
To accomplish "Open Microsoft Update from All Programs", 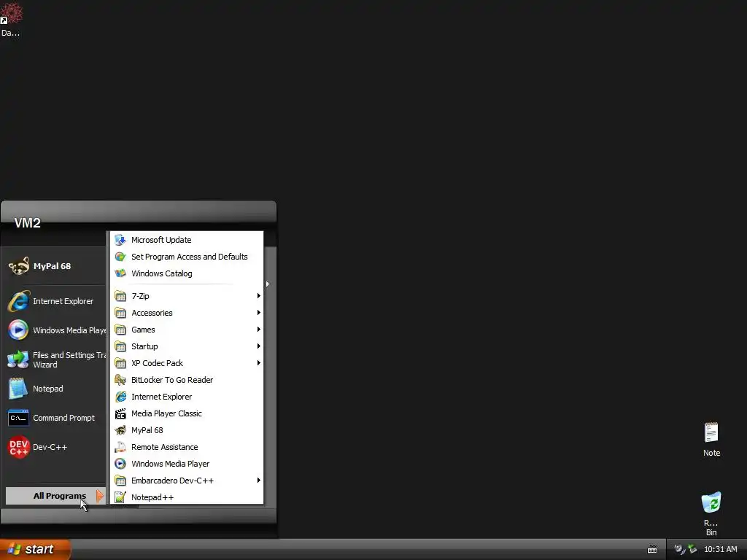I will coord(186,240).
